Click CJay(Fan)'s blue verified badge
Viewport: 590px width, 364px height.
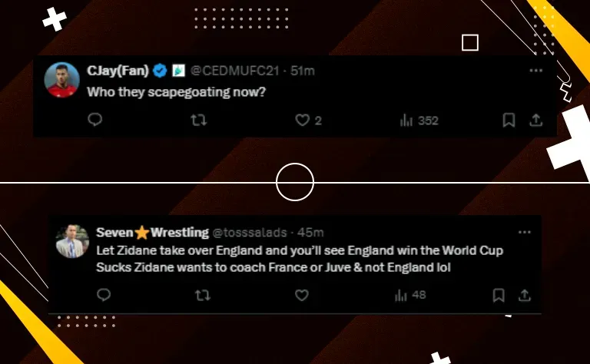click(160, 71)
